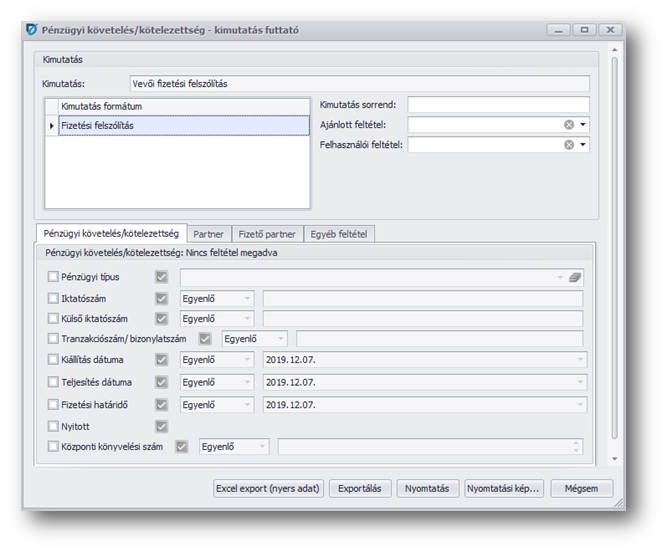
Task: Enable the Központi könyvelési szám checkbox
Action: point(54,447)
